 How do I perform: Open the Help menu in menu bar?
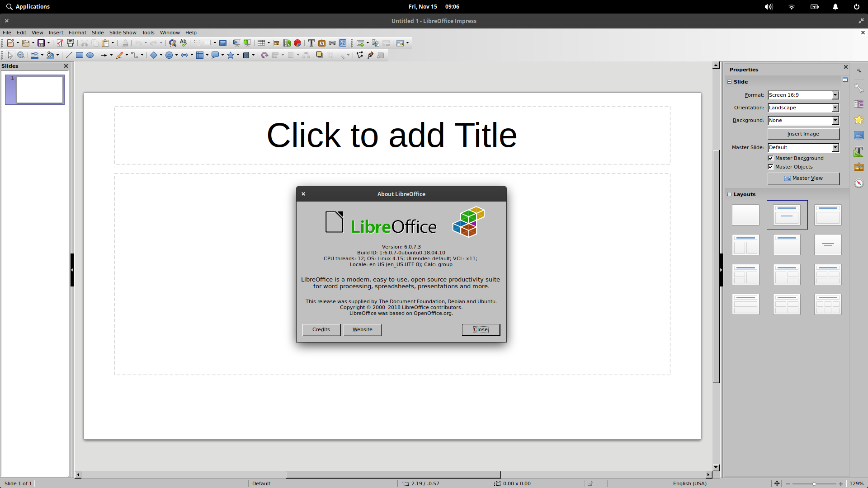pos(191,32)
